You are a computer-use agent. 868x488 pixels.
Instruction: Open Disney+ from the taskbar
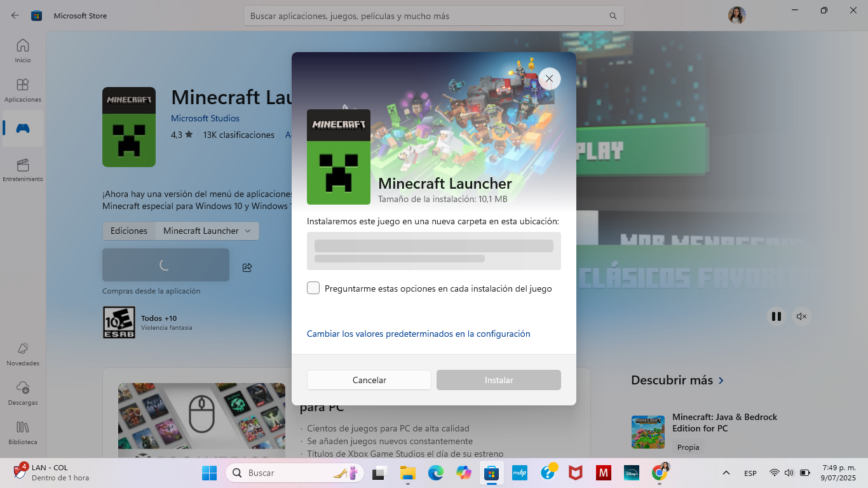(632, 473)
